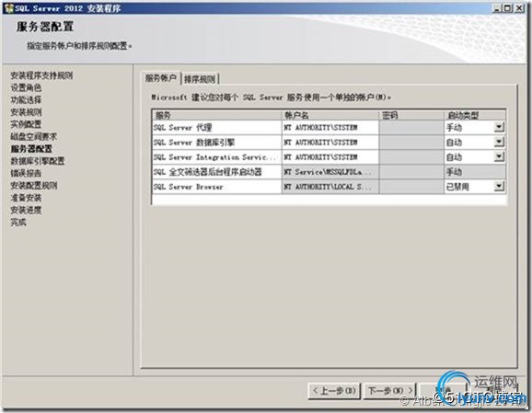The image size is (532, 413).
Task: Select the SQL Server 数据库引擎 service row
Action: [x=329, y=142]
